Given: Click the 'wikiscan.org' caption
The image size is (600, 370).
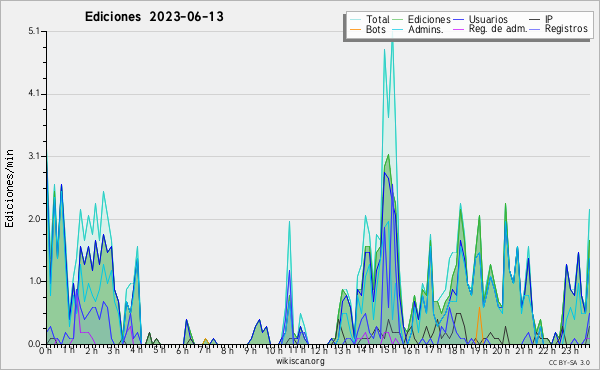Looking at the screenshot, I should pyautogui.click(x=300, y=361).
